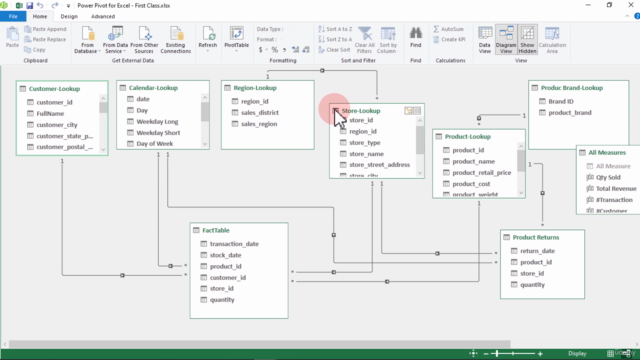Select the Customer-Lookup table header
The width and height of the screenshot is (640, 360).
(x=62, y=89)
